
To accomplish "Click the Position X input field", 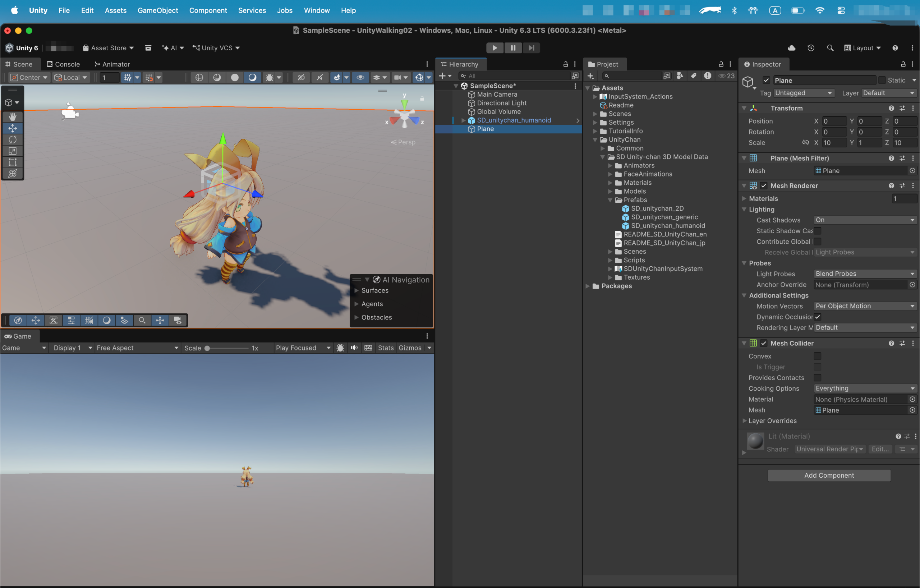I will (834, 121).
